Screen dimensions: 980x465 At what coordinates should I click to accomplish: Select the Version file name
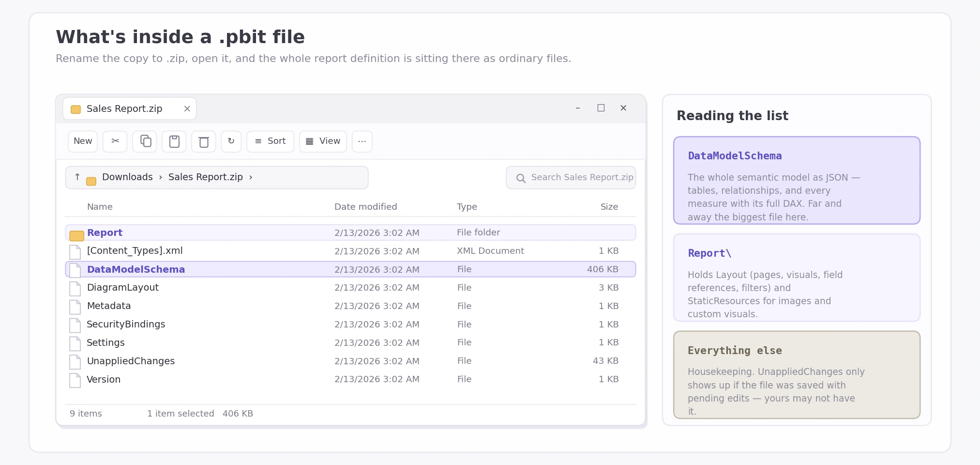tap(104, 380)
